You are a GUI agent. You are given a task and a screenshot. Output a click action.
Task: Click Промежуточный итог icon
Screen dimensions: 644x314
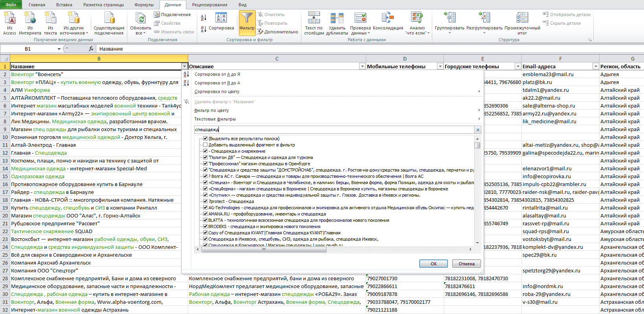click(522, 24)
